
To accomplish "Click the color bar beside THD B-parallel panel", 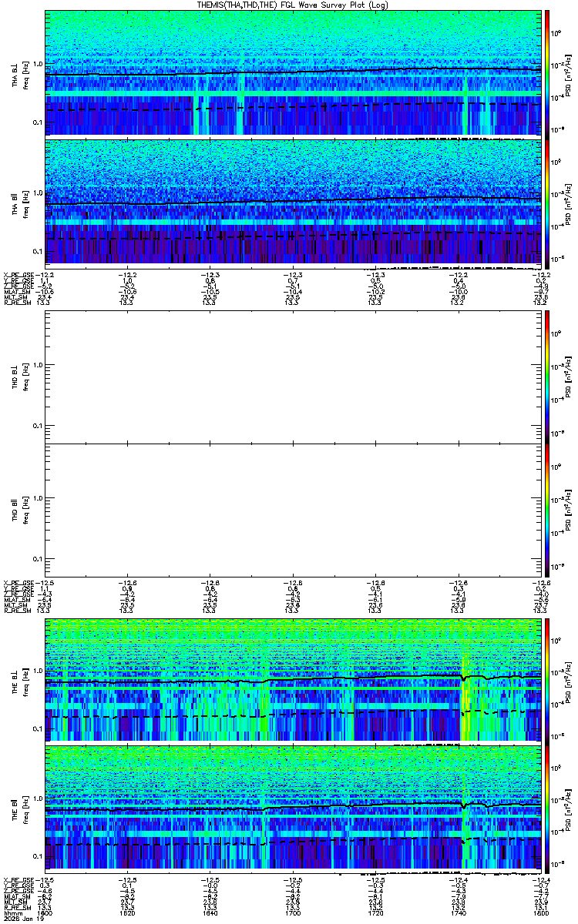I will [x=547, y=509].
